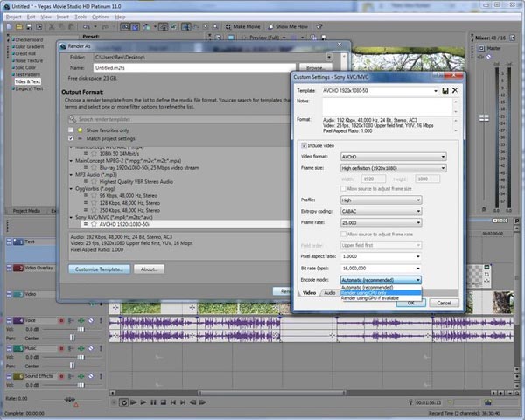This screenshot has height=420, width=525.
Task: Click the Master fader in Mixer
Action: pyautogui.click(x=484, y=118)
